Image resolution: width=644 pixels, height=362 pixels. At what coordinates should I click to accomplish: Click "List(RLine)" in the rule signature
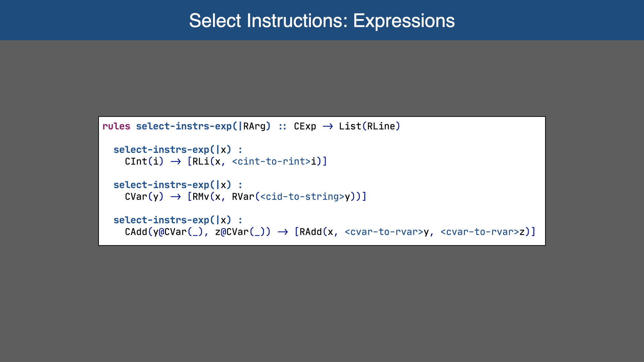tap(369, 126)
